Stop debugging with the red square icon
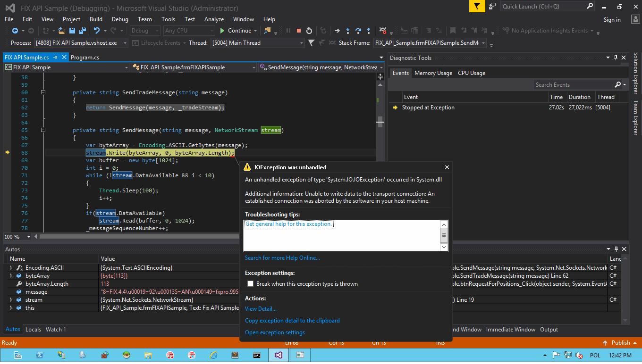642x364 pixels. (x=298, y=31)
